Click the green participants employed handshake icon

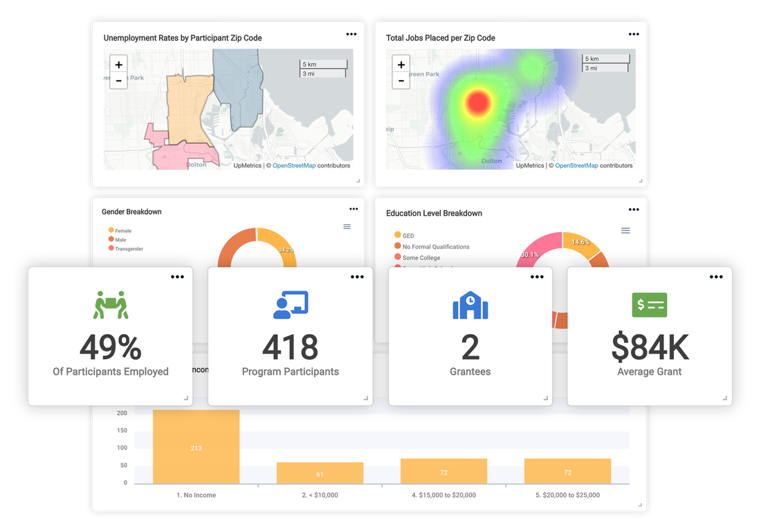(x=110, y=305)
